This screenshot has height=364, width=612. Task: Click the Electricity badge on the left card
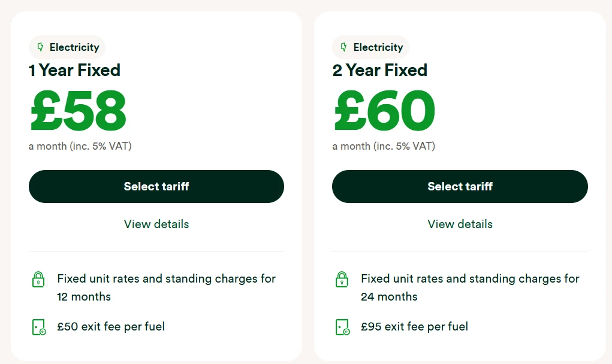click(x=67, y=47)
